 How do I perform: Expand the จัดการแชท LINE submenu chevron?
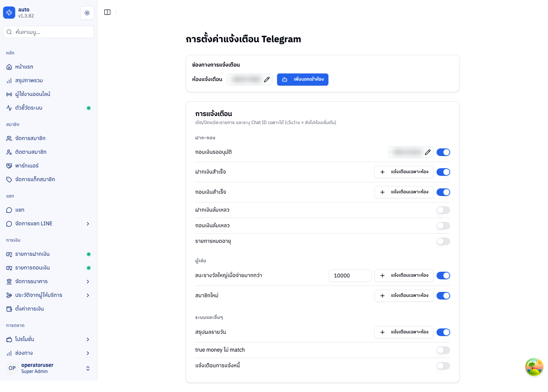[88, 224]
